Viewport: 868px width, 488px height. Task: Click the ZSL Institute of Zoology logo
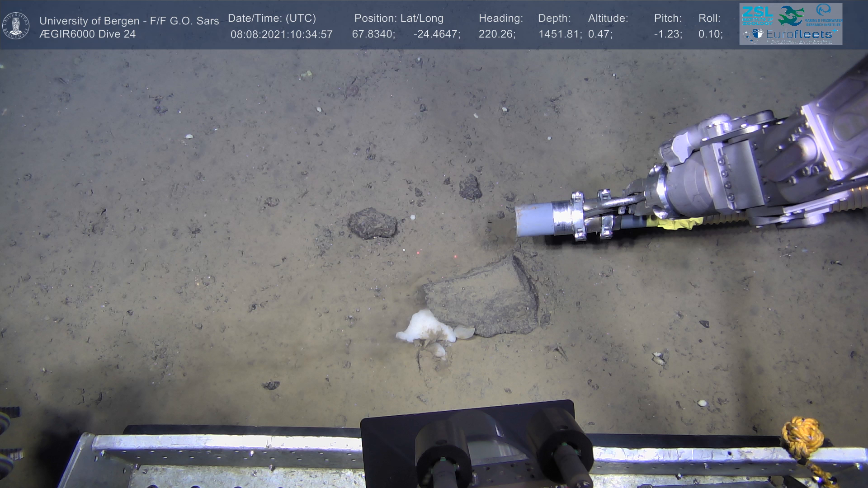point(757,16)
